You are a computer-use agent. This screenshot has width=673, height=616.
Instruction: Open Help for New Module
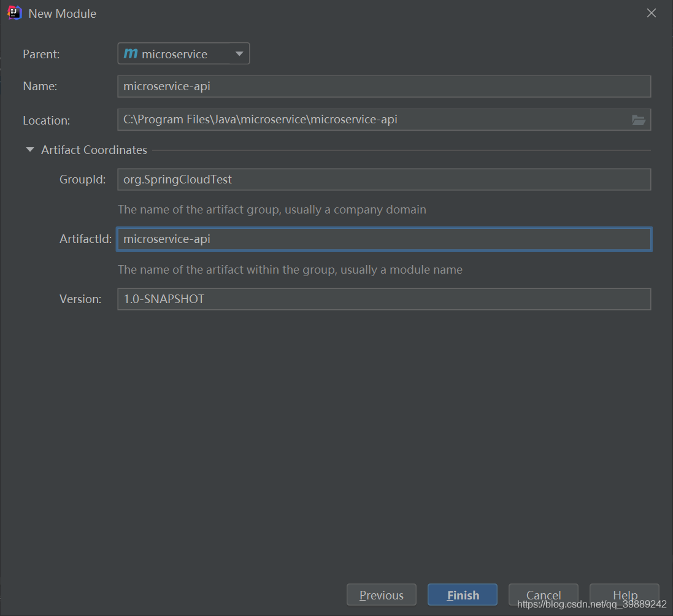(x=625, y=595)
